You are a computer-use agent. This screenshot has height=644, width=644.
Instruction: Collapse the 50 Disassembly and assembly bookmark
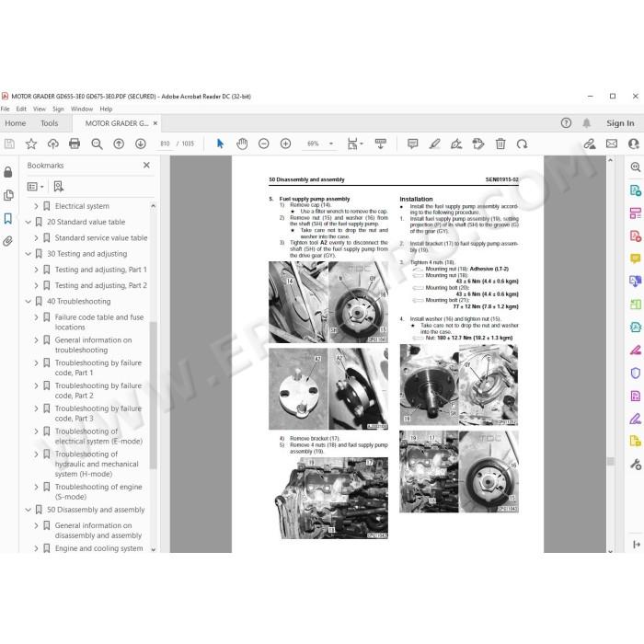point(29,510)
